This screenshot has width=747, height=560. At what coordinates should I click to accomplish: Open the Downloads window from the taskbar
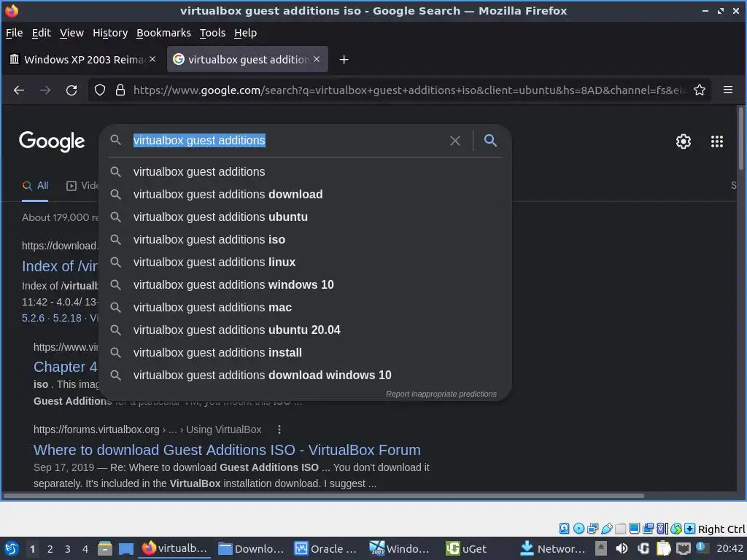point(251,548)
